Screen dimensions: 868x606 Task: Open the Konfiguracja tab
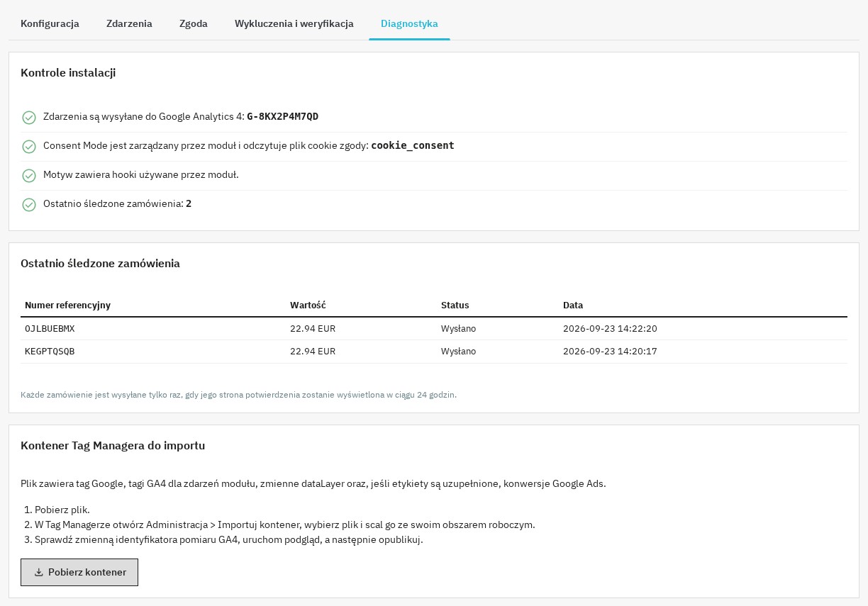pyautogui.click(x=50, y=23)
